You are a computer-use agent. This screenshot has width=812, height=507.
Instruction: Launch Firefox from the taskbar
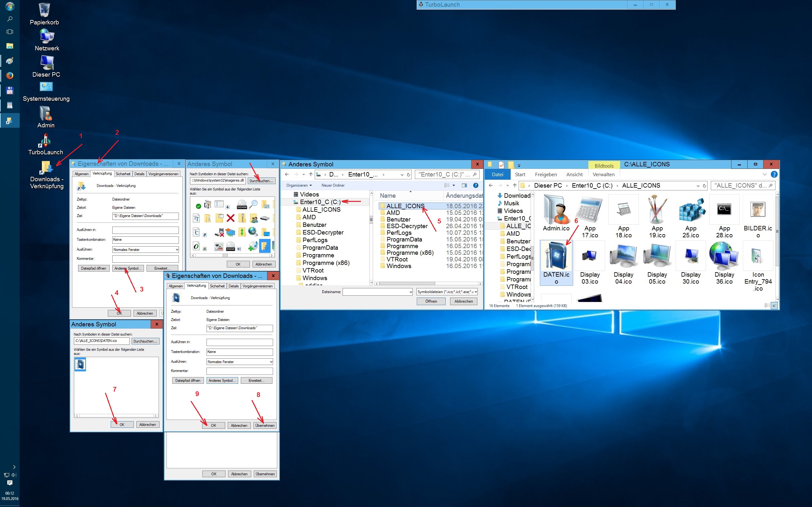click(x=10, y=75)
